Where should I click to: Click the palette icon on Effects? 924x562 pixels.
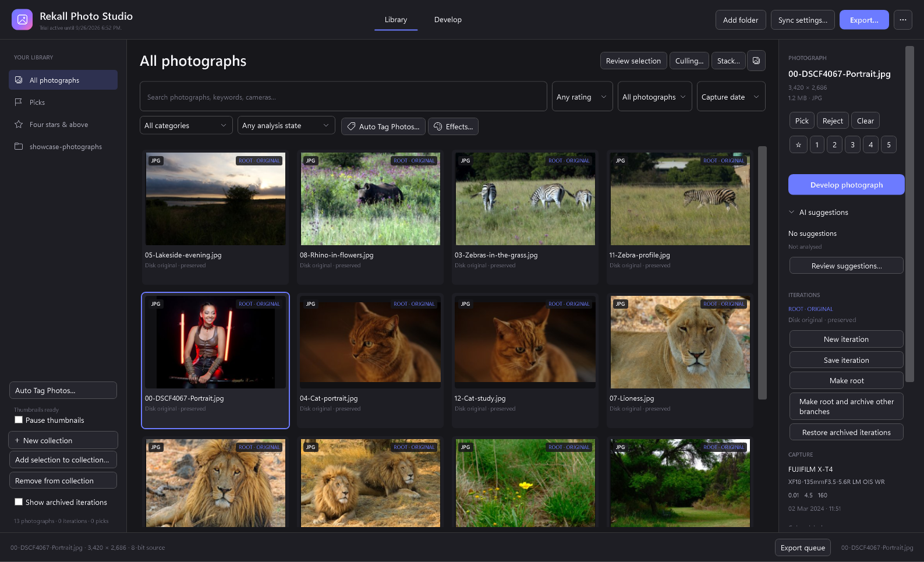coord(438,126)
